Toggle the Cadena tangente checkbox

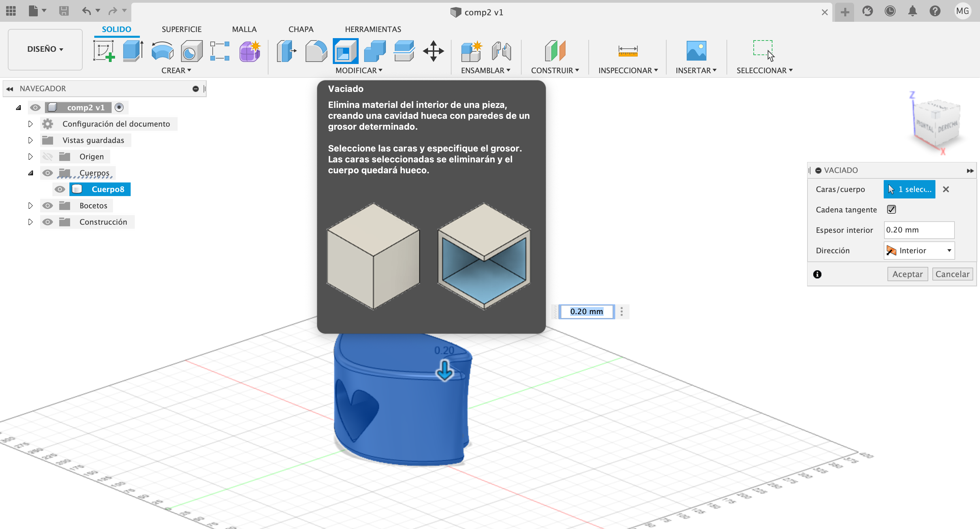(x=892, y=209)
